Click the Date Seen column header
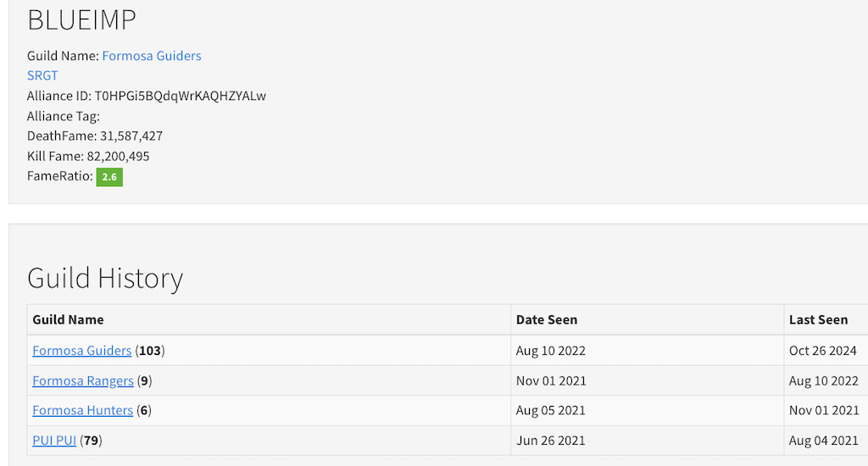The image size is (868, 466). pyautogui.click(x=547, y=319)
